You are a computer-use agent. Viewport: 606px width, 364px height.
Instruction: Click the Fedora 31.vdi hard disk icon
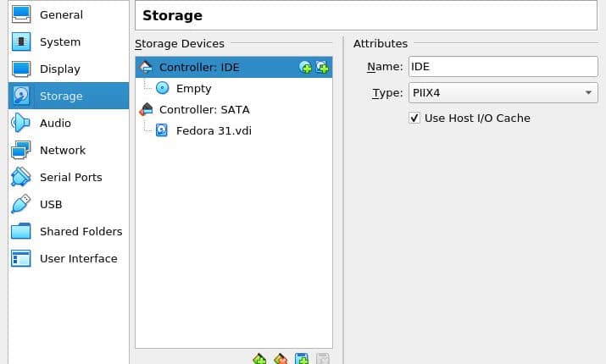click(162, 130)
